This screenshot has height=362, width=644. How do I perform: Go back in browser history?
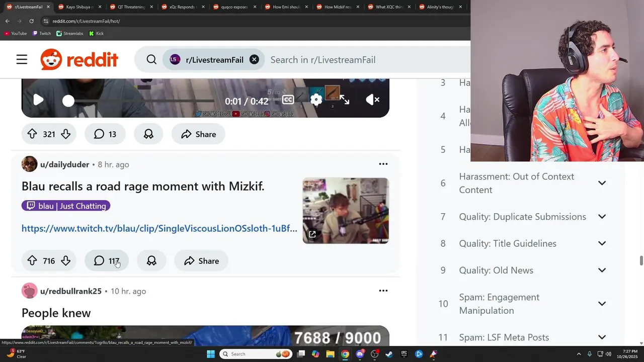pos(7,21)
